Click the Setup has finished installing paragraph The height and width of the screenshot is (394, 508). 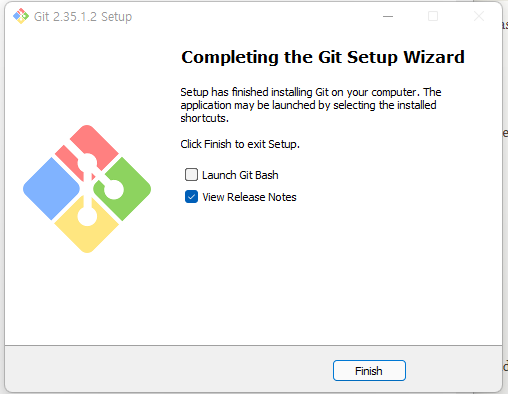point(311,105)
